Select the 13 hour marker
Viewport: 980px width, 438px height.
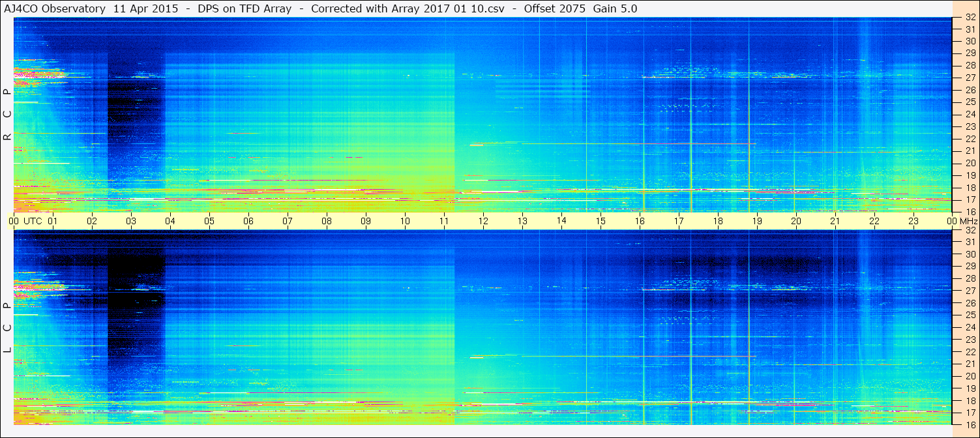522,221
